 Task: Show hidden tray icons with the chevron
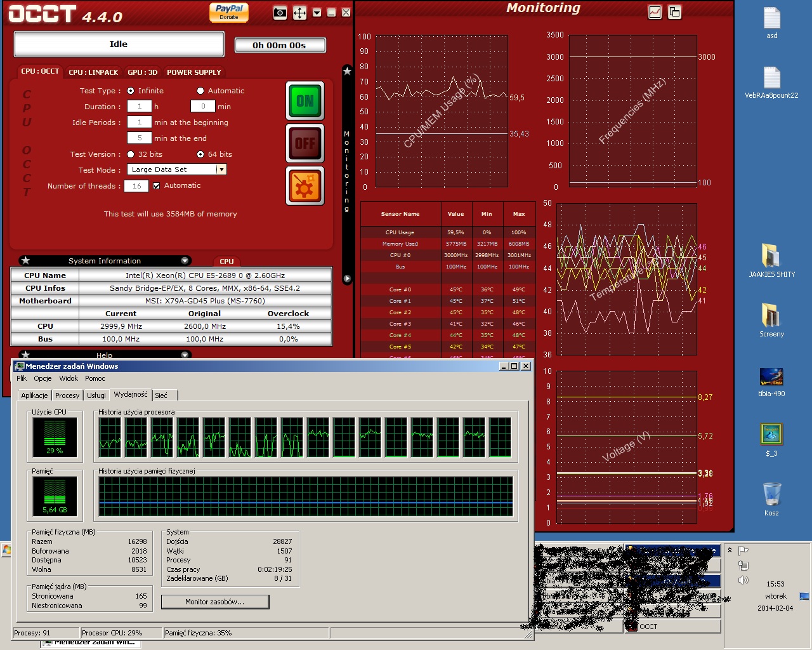(730, 550)
